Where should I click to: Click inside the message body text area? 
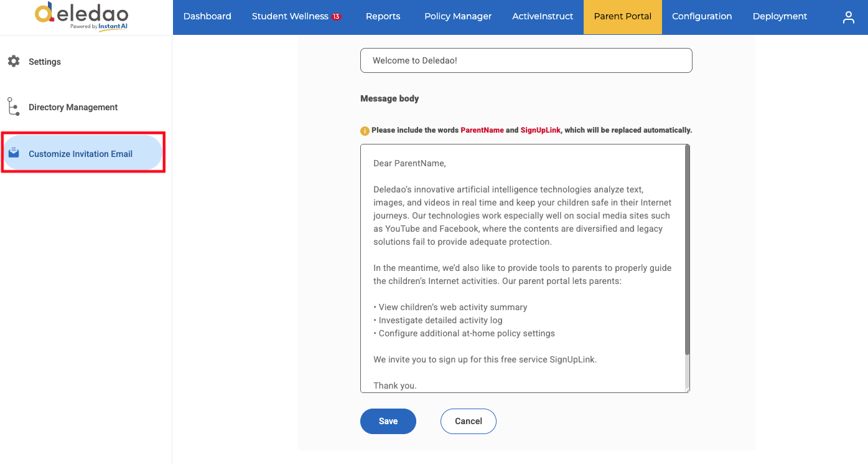523,268
